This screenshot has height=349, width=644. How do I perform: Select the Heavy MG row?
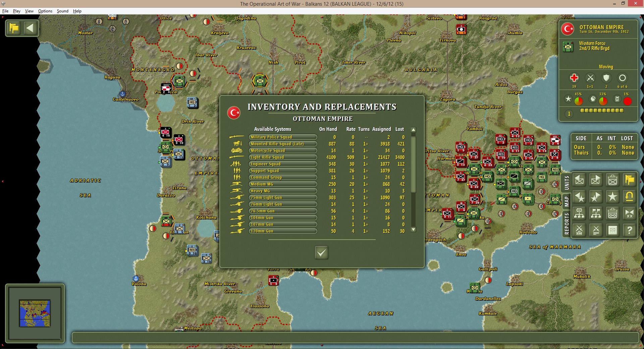tap(317, 191)
